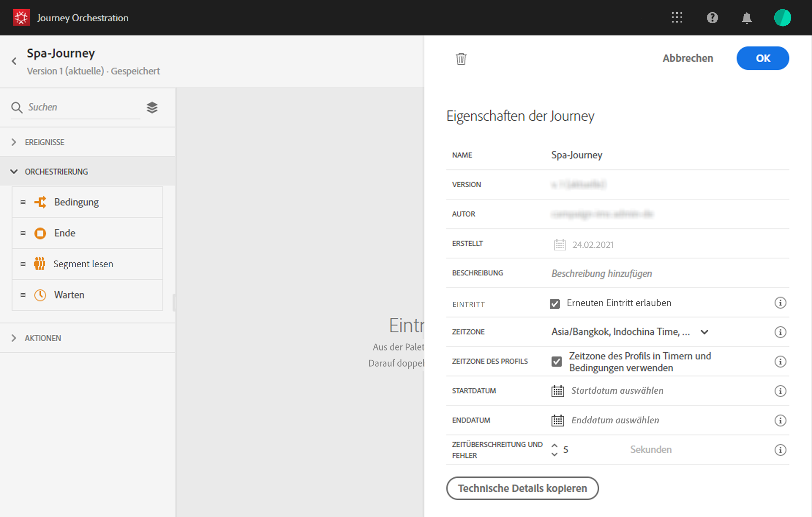Screen dimensions: 812x517
Task: Click info icon next to Zeitzone
Action: click(780, 332)
